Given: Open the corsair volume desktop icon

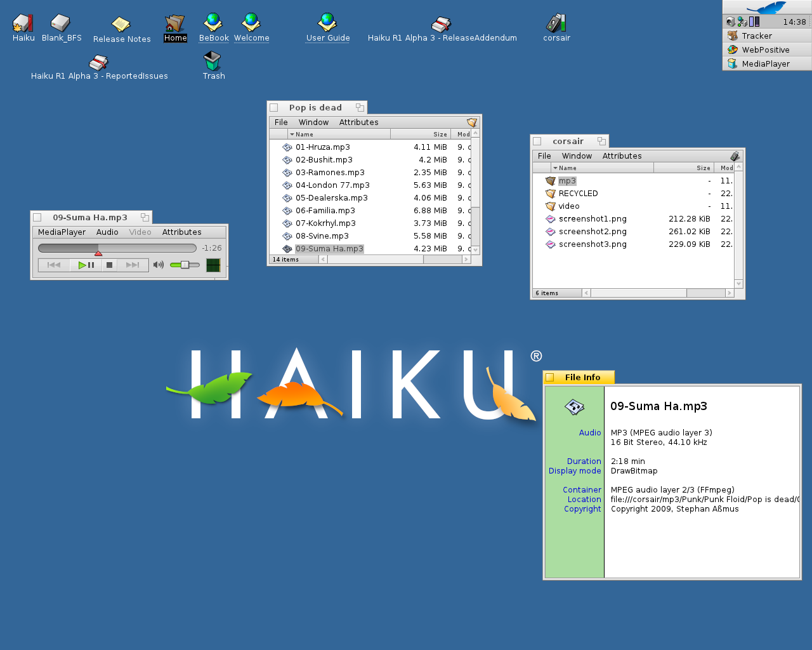Looking at the screenshot, I should point(556,23).
